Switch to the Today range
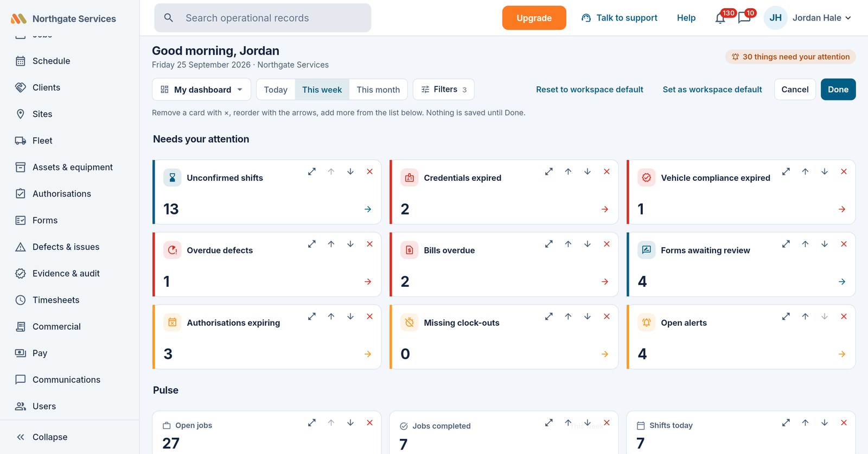Viewport: 868px width, 454px height. [276, 90]
